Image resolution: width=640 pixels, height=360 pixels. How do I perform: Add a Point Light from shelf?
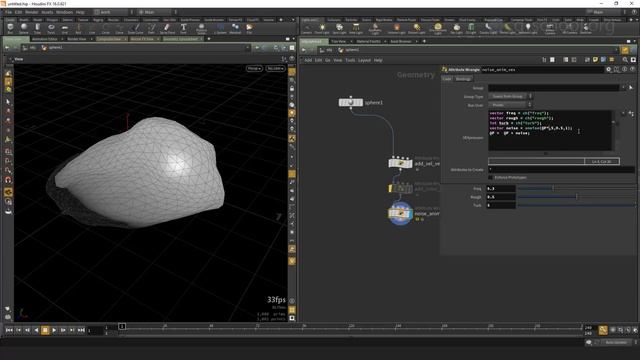pyautogui.click(x=322, y=29)
